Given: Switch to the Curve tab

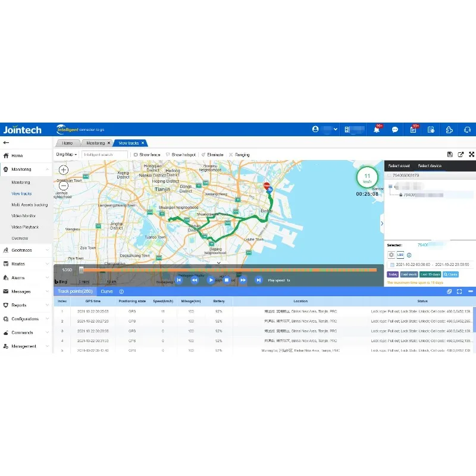Looking at the screenshot, I should [x=107, y=292].
